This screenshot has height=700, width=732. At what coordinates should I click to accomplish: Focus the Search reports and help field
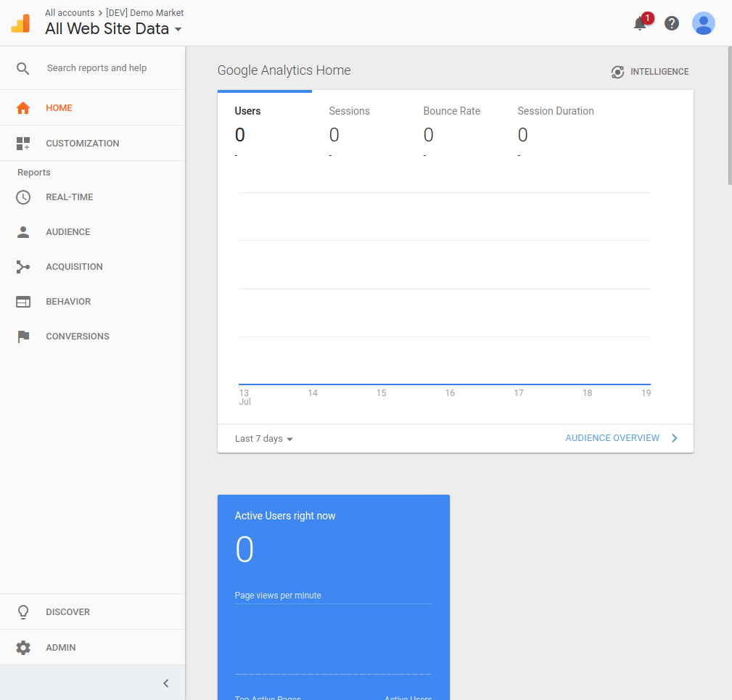pos(96,68)
